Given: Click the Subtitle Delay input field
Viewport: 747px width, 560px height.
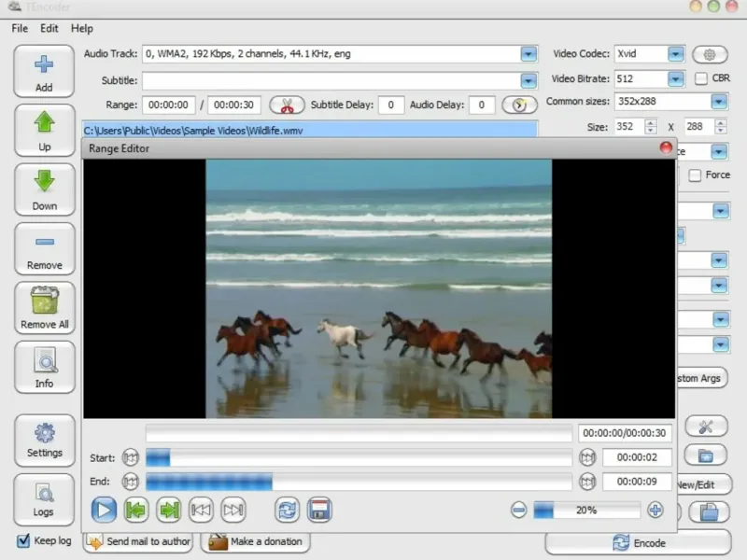Looking at the screenshot, I should [x=391, y=105].
